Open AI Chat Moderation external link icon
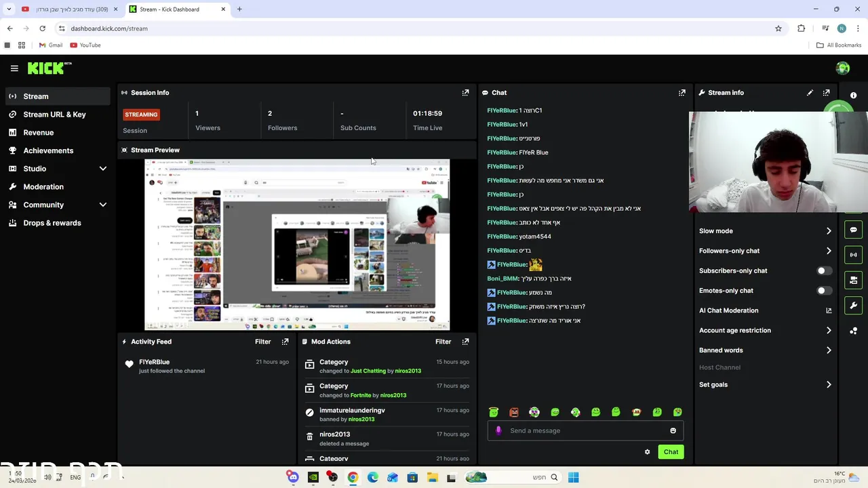 point(828,310)
